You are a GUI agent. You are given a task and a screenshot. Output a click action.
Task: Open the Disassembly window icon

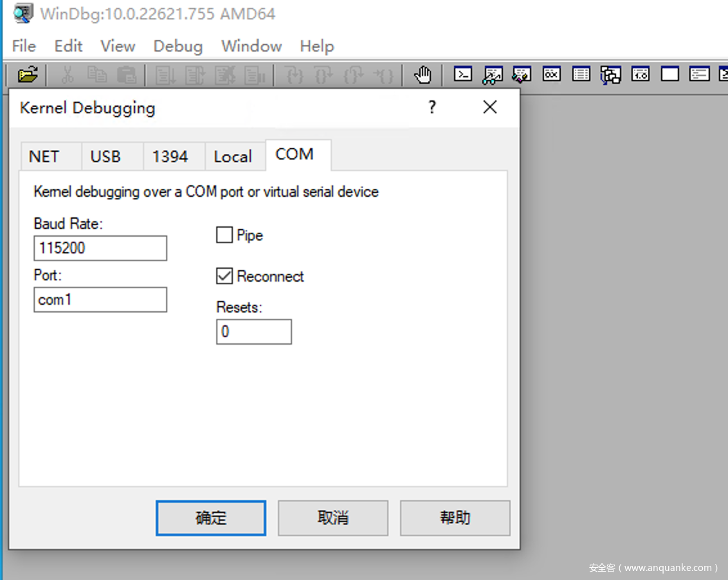[x=641, y=75]
